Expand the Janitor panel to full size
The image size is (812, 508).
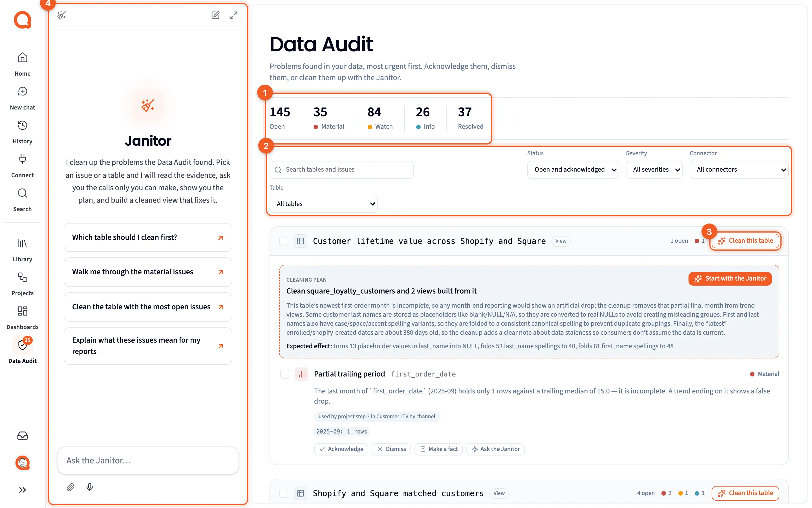pyautogui.click(x=233, y=15)
